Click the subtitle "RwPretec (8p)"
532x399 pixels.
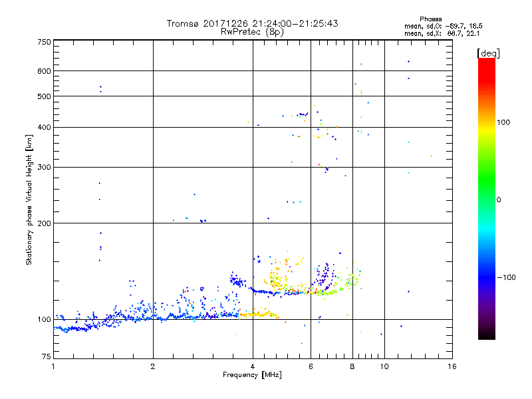click(x=252, y=32)
